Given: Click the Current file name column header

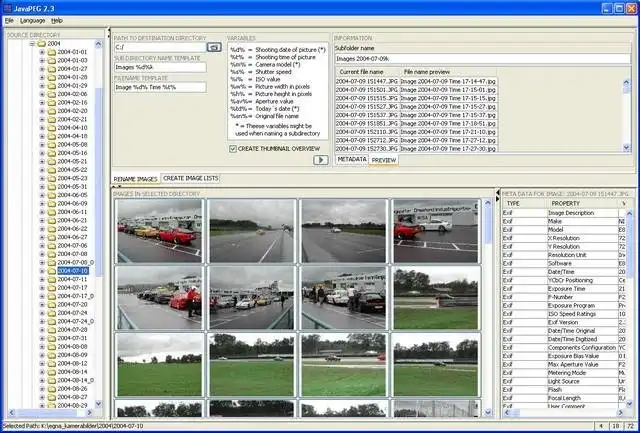Looking at the screenshot, I should pyautogui.click(x=367, y=72).
